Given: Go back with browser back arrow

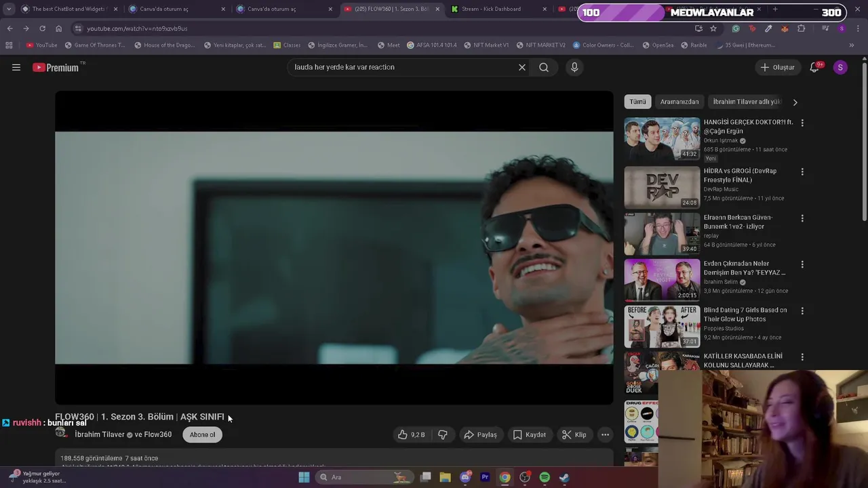Looking at the screenshot, I should coord(9,28).
